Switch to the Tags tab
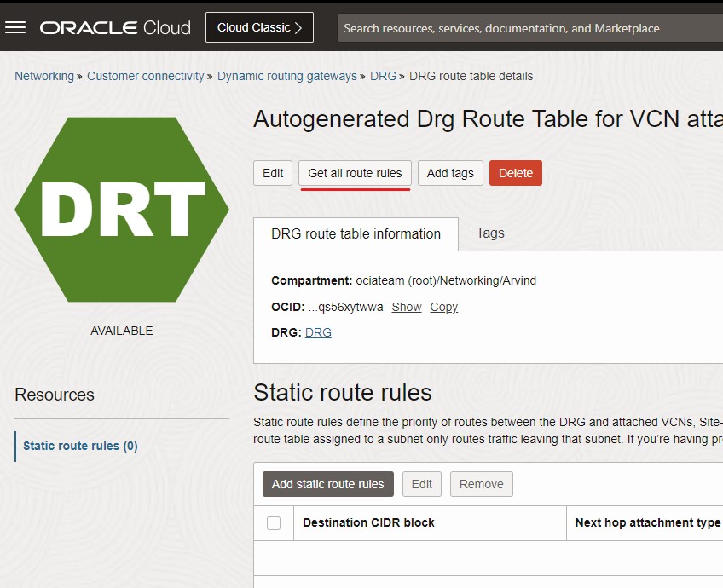 coord(490,233)
